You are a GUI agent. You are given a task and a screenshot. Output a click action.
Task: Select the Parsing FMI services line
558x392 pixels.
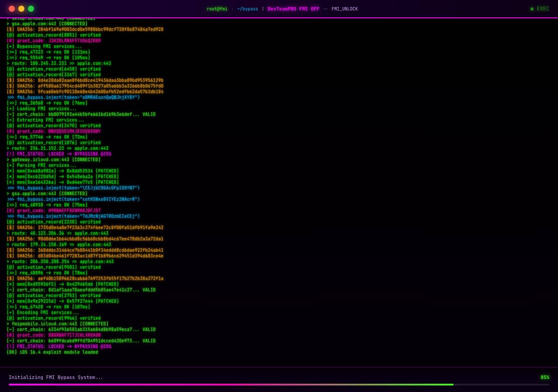click(41, 166)
